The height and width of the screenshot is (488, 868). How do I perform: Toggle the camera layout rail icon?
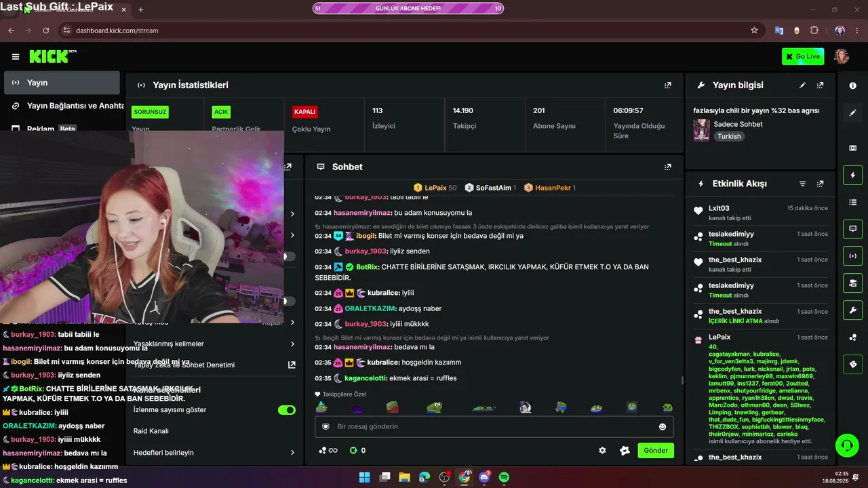pyautogui.click(x=853, y=283)
